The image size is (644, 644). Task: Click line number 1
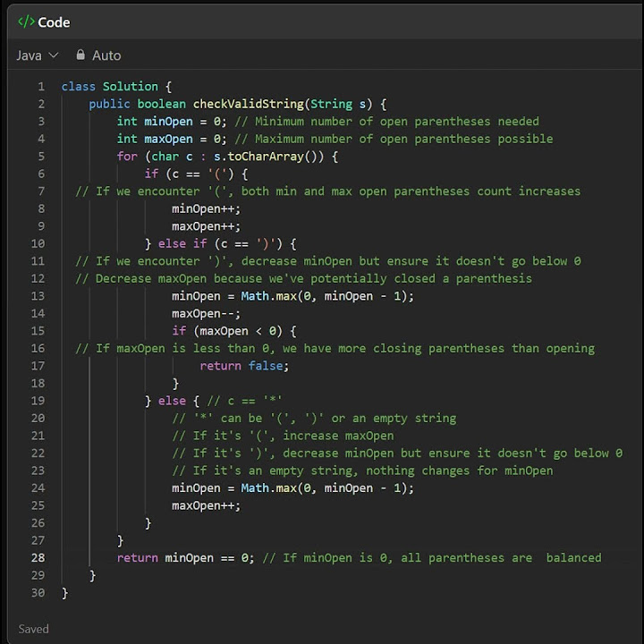pos(41,87)
